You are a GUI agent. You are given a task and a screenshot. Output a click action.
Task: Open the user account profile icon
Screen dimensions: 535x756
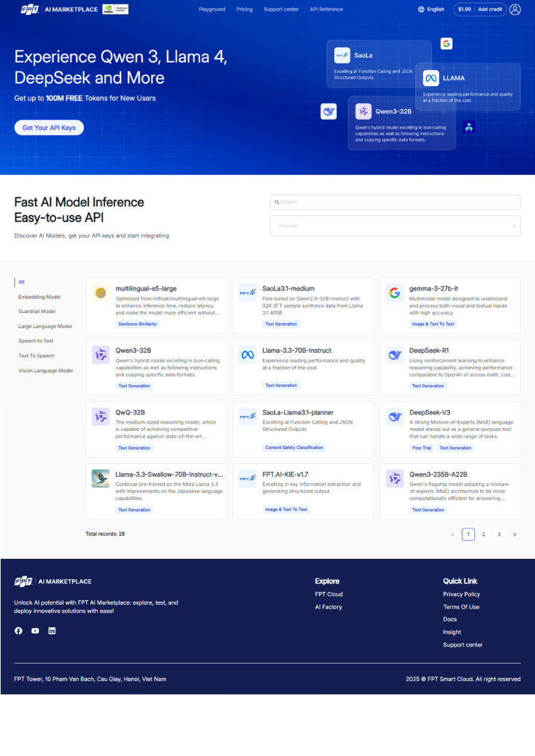tap(515, 9)
